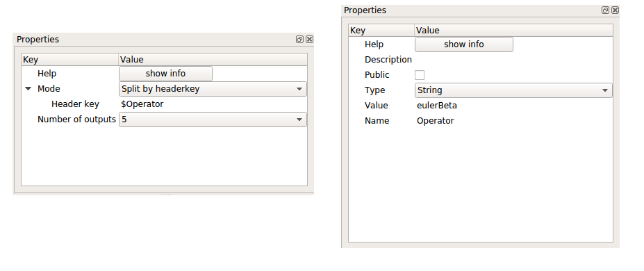
Task: Select the Description row label
Action: [388, 60]
